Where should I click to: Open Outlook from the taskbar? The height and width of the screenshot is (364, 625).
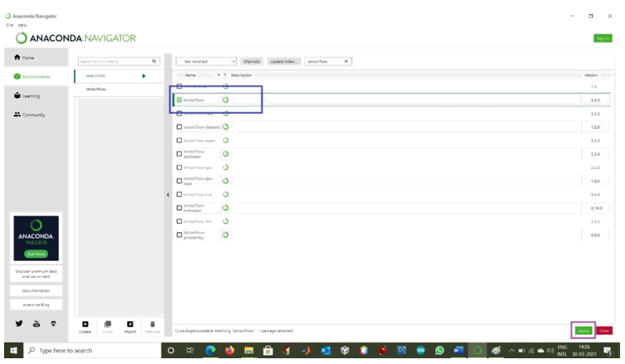click(x=326, y=350)
